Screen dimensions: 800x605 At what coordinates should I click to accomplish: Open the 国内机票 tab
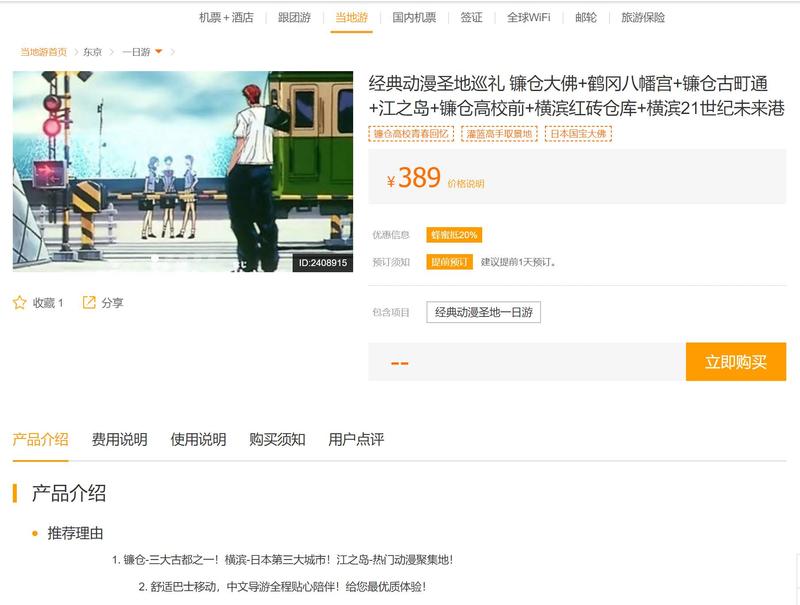[414, 17]
